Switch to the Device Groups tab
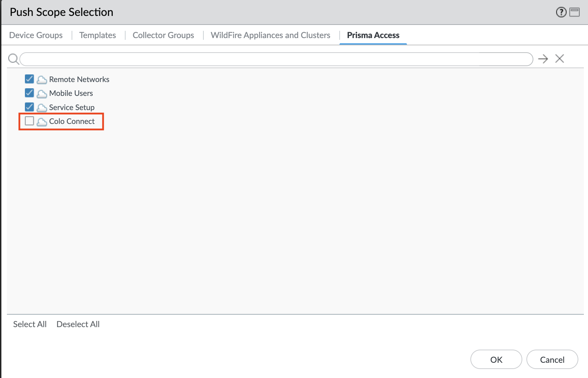Viewport: 588px width, 378px height. (36, 35)
